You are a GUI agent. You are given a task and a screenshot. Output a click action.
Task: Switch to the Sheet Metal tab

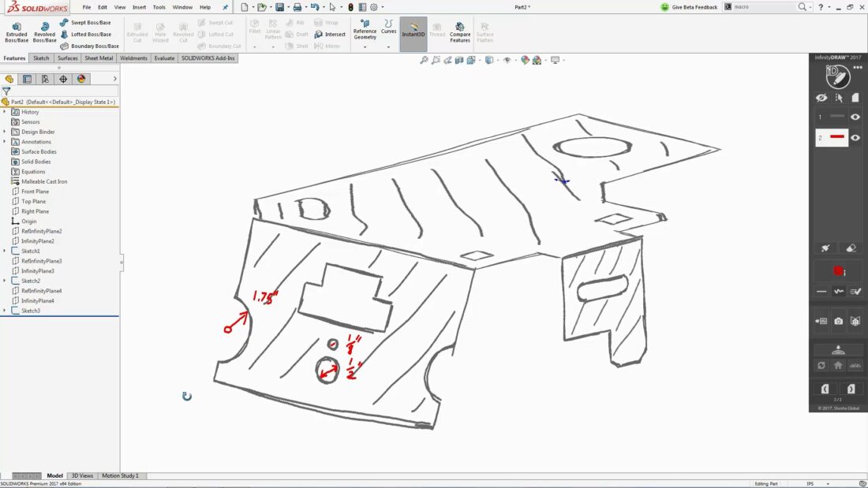click(99, 58)
